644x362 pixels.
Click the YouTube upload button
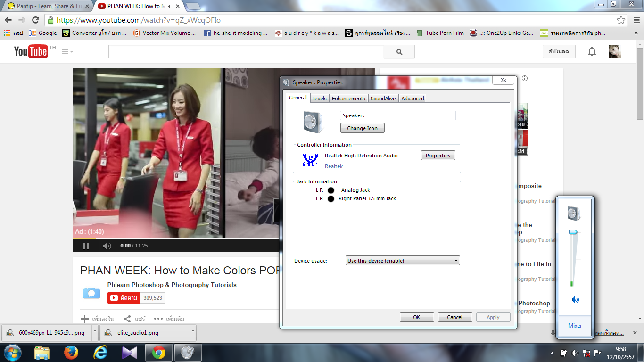559,51
